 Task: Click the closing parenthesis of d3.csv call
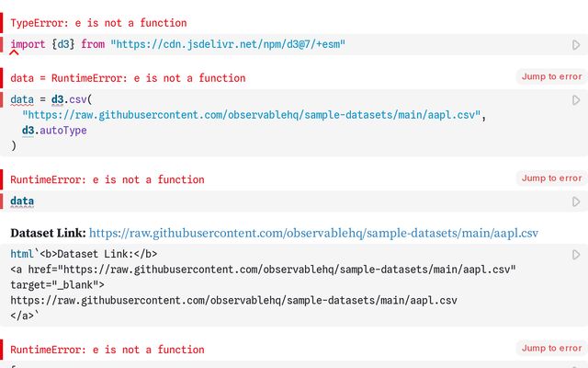coord(14,145)
